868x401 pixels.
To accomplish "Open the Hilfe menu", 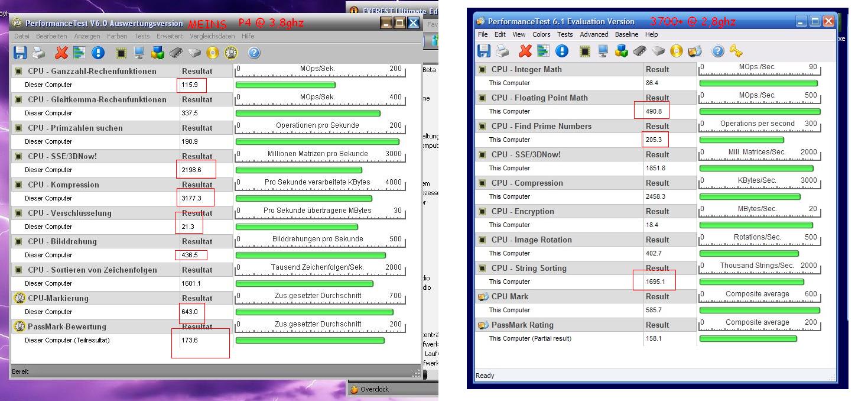I will [x=248, y=36].
